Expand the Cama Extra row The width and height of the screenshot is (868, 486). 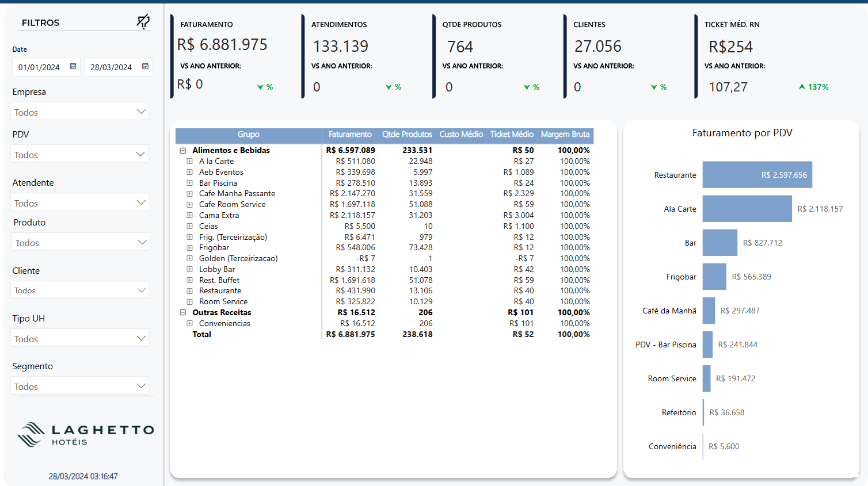pyautogui.click(x=189, y=215)
